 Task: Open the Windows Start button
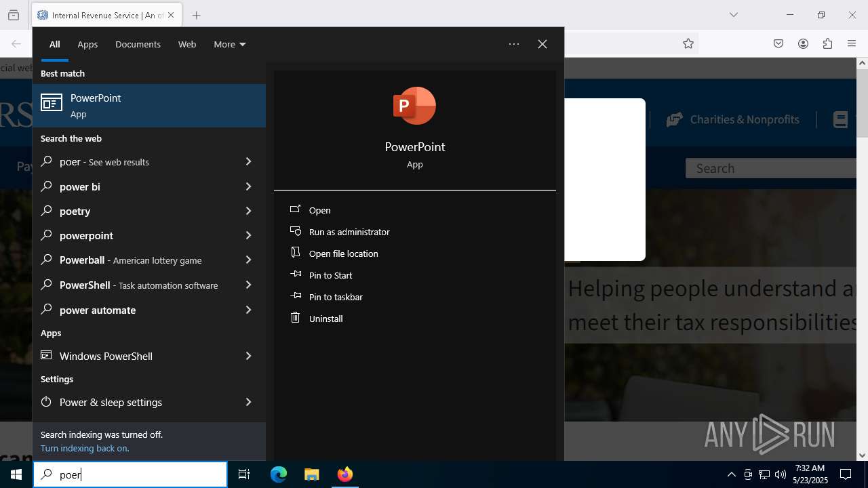pyautogui.click(x=16, y=474)
